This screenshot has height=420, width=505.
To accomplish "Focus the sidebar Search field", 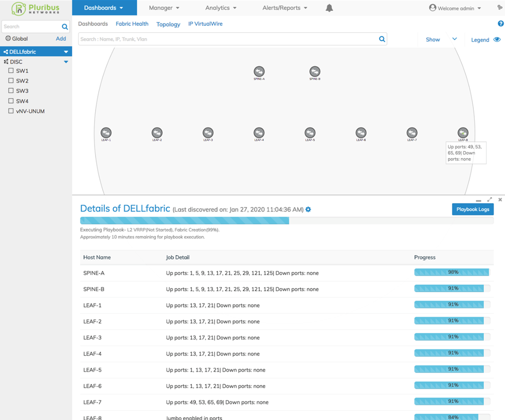I will [x=32, y=27].
